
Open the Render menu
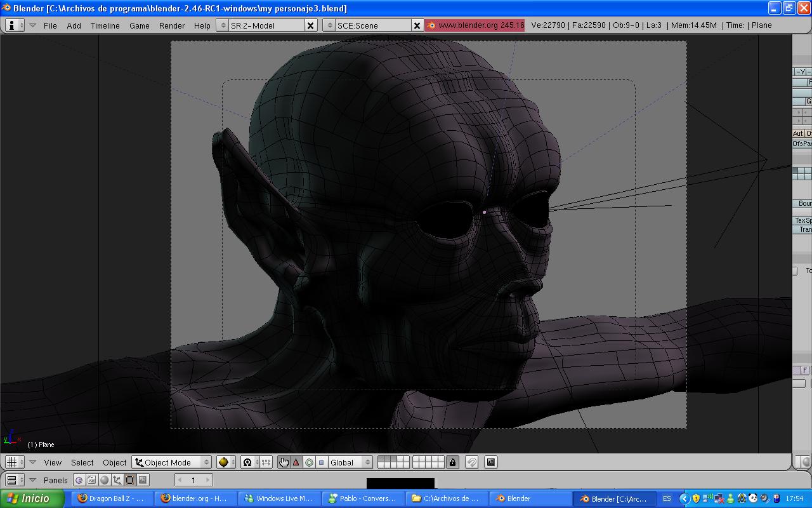click(x=171, y=25)
